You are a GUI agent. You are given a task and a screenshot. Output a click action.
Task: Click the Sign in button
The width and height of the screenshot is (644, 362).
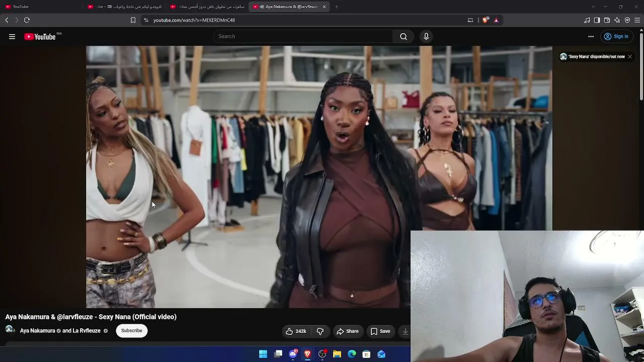pyautogui.click(x=616, y=36)
